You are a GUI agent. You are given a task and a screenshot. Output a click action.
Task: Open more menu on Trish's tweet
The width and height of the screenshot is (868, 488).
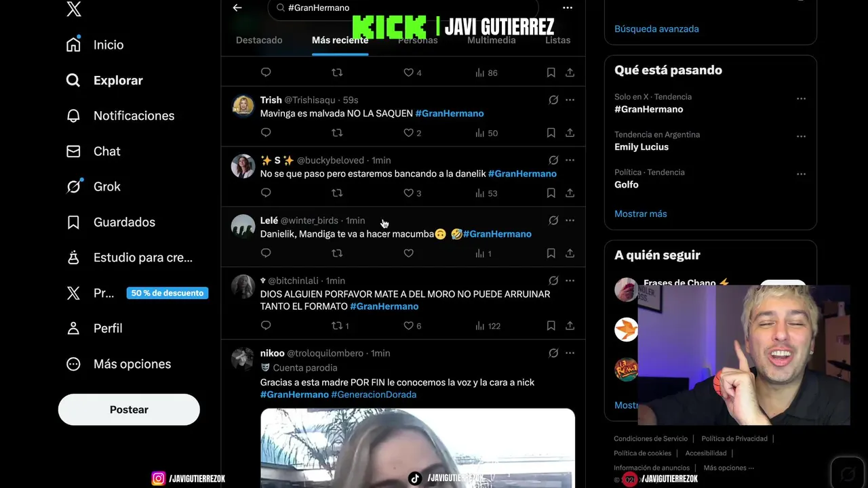(570, 100)
